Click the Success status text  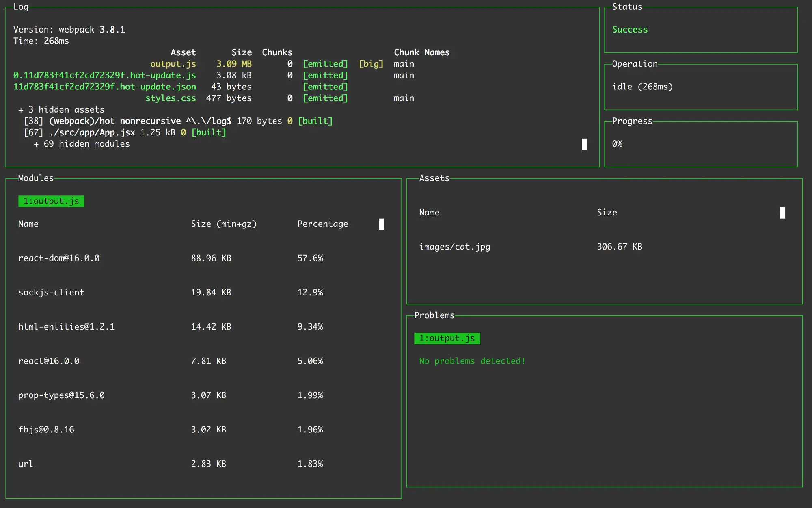point(630,30)
